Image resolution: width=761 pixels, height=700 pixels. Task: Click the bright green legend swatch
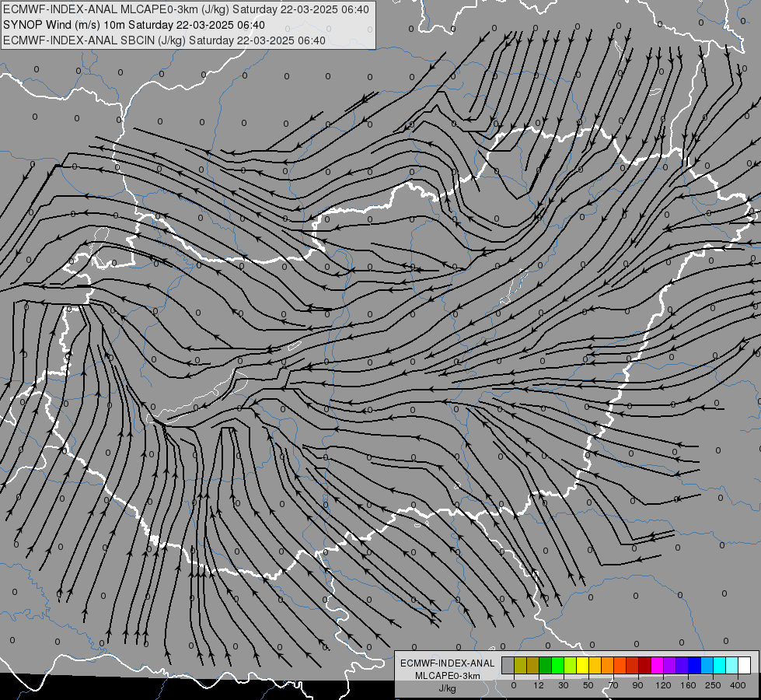557,665
